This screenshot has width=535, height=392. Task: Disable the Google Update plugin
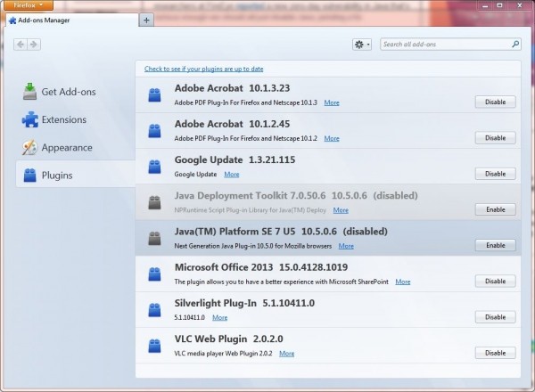pos(496,174)
